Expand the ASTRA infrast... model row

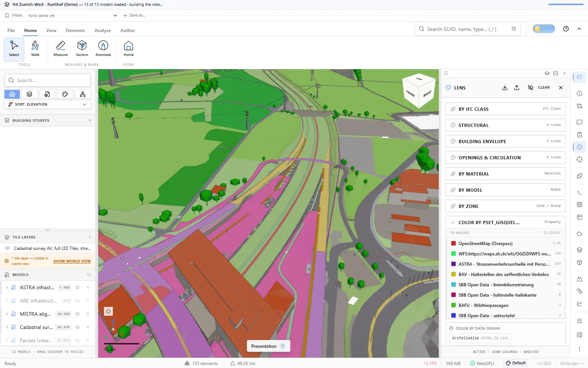coord(7,287)
